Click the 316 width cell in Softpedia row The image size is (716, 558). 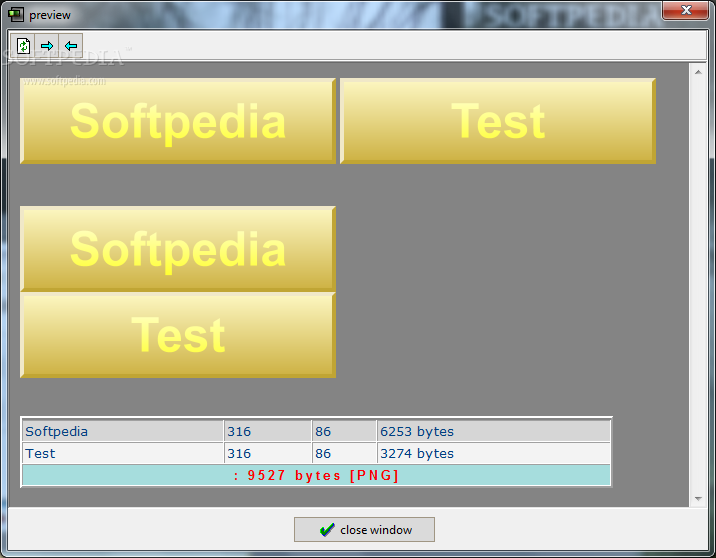(x=268, y=431)
